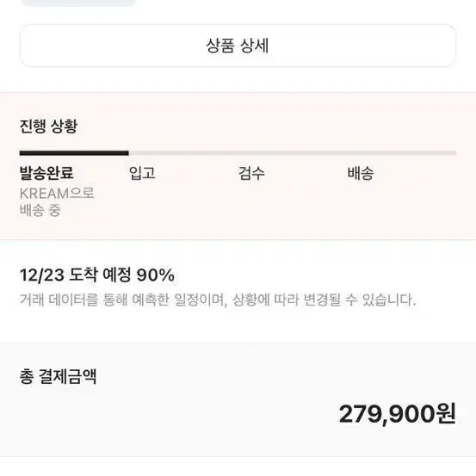The width and height of the screenshot is (476, 476).
Task: Select the 입고 progress step
Action: click(142, 173)
